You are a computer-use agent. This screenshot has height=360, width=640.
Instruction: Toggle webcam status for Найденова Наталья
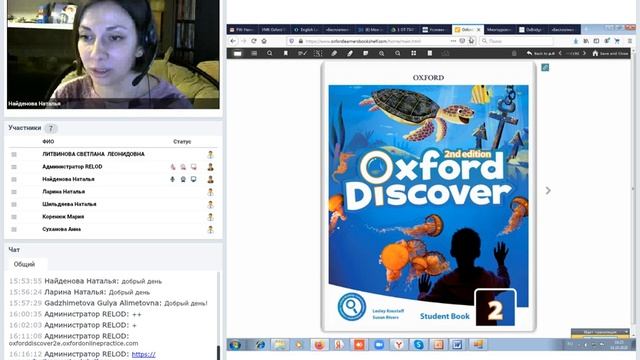(x=183, y=179)
